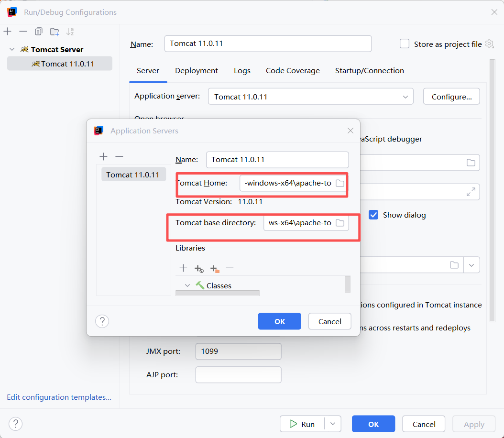This screenshot has height=438, width=504.
Task: Add new run configuration with plus icon
Action: pyautogui.click(x=7, y=32)
